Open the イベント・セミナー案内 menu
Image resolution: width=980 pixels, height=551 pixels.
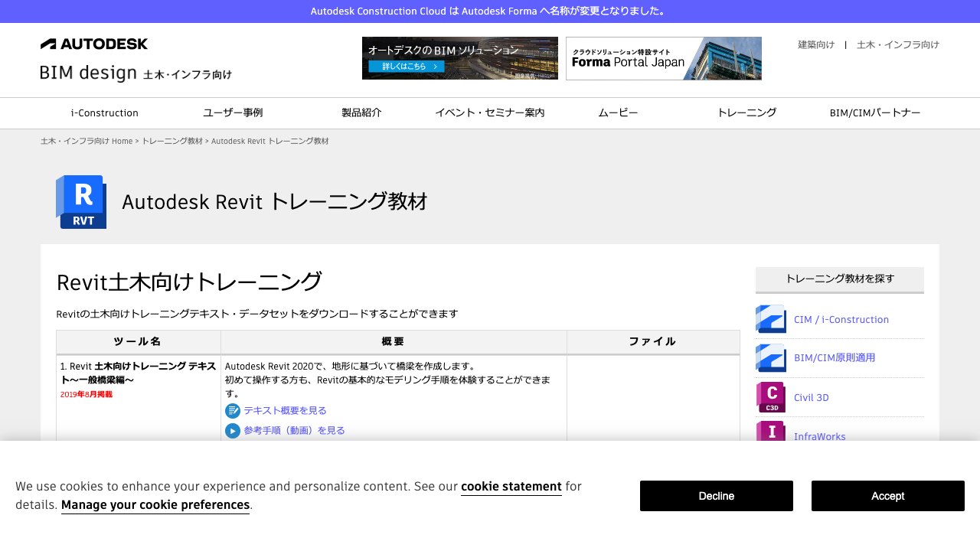[x=490, y=113]
